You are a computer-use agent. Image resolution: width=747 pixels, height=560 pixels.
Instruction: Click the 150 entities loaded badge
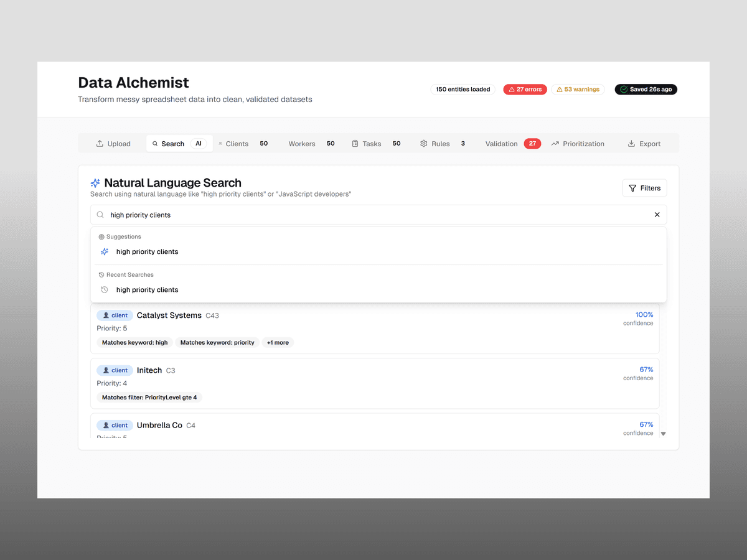pyautogui.click(x=463, y=90)
